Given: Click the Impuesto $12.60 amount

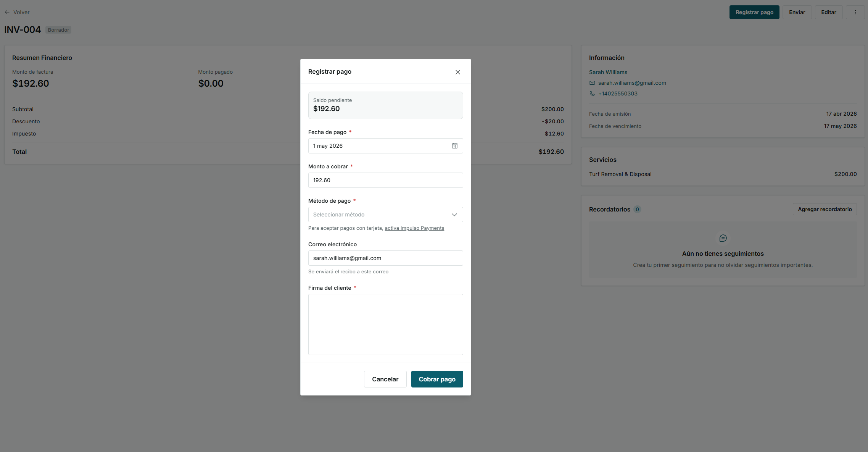Looking at the screenshot, I should [x=554, y=134].
